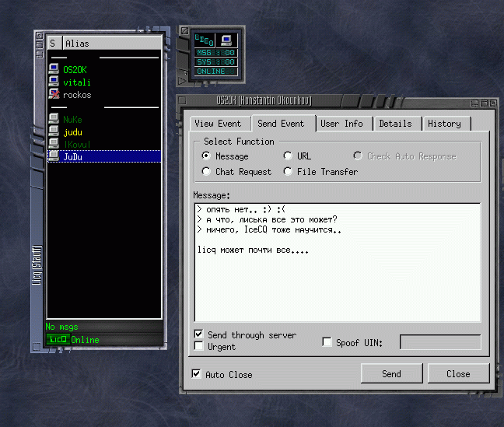Screen dimensions: 504x427
Task: Select the yellow judu contact name
Action: [72, 132]
